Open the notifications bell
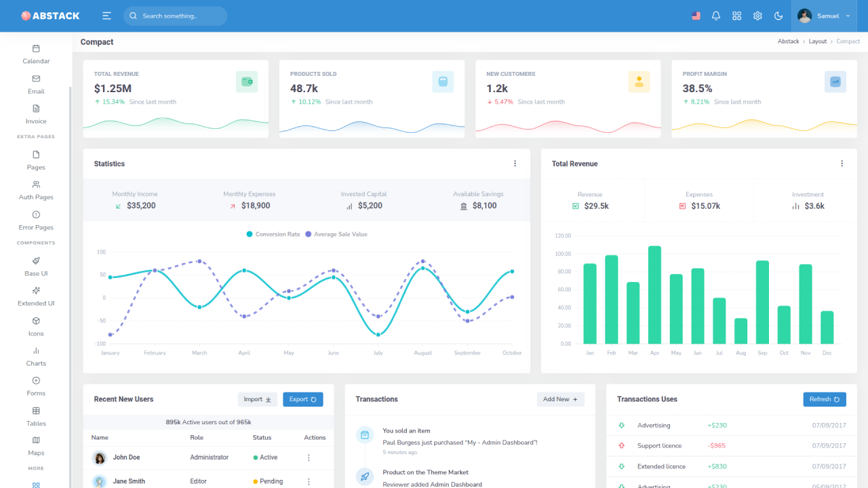Viewport: 868px width, 488px height. click(716, 16)
